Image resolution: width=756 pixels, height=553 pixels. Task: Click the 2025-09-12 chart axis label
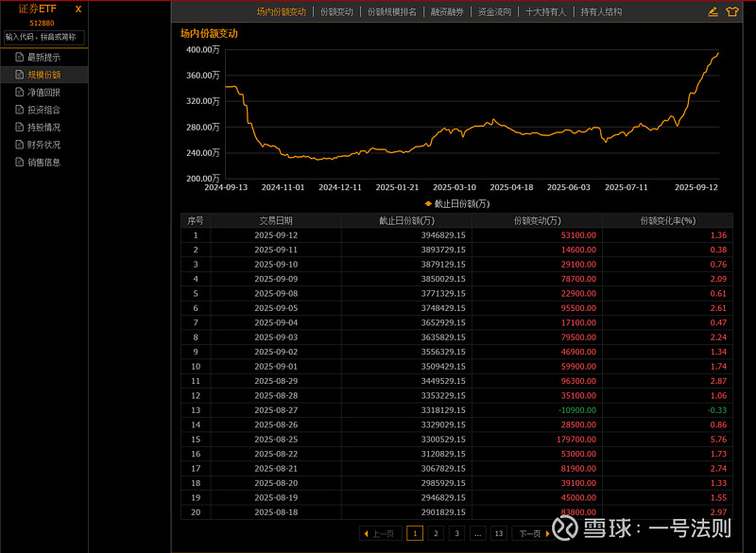(x=696, y=187)
